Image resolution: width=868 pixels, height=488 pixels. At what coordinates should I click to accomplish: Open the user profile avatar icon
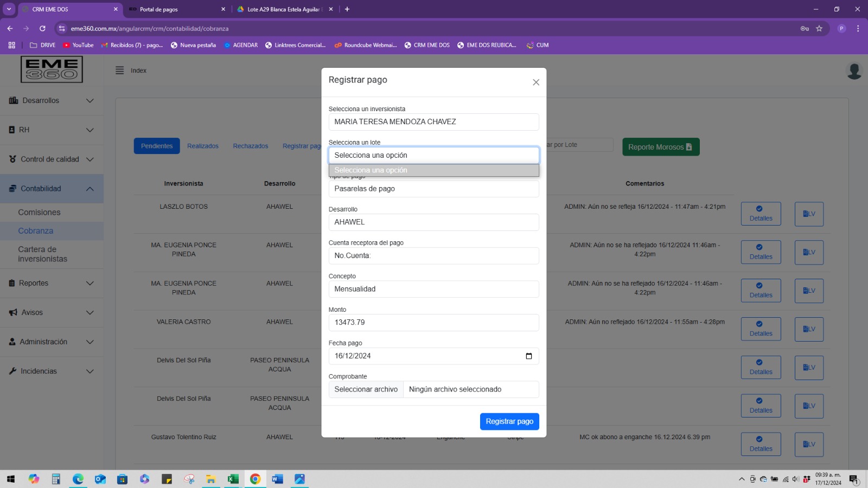click(x=854, y=71)
